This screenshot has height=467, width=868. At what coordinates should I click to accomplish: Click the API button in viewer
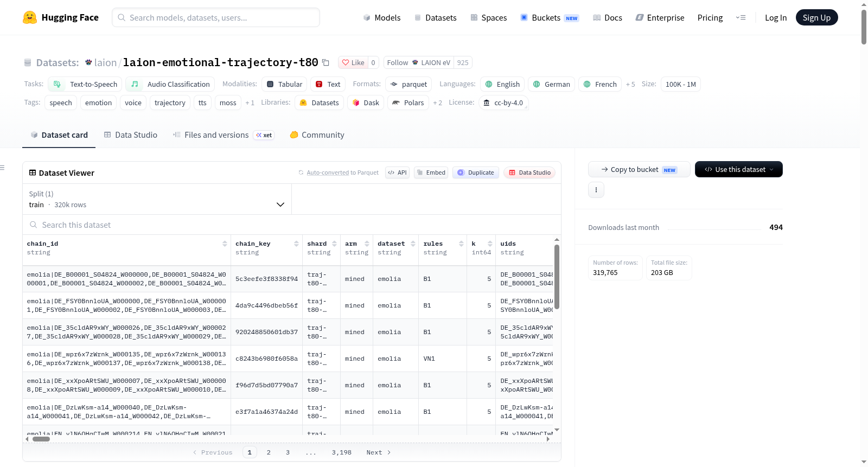[x=397, y=172]
